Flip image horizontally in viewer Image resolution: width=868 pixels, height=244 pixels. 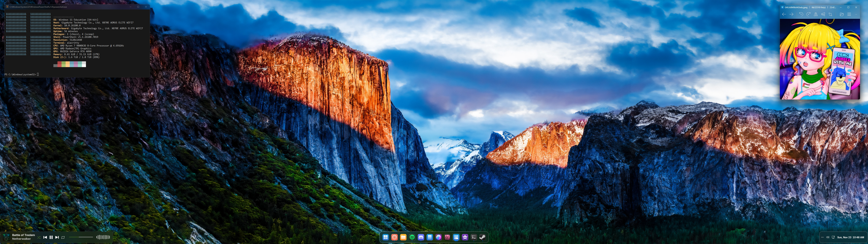[816, 15]
